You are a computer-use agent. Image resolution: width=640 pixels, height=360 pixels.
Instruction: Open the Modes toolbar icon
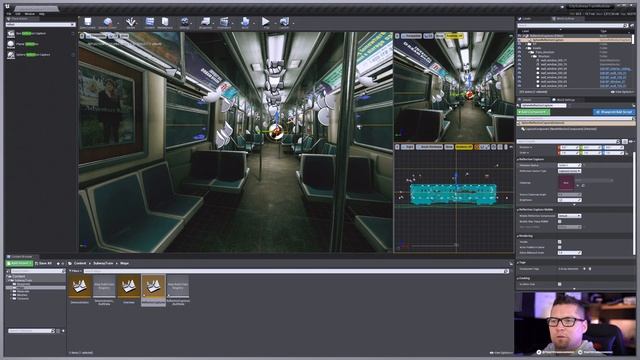tap(131, 23)
